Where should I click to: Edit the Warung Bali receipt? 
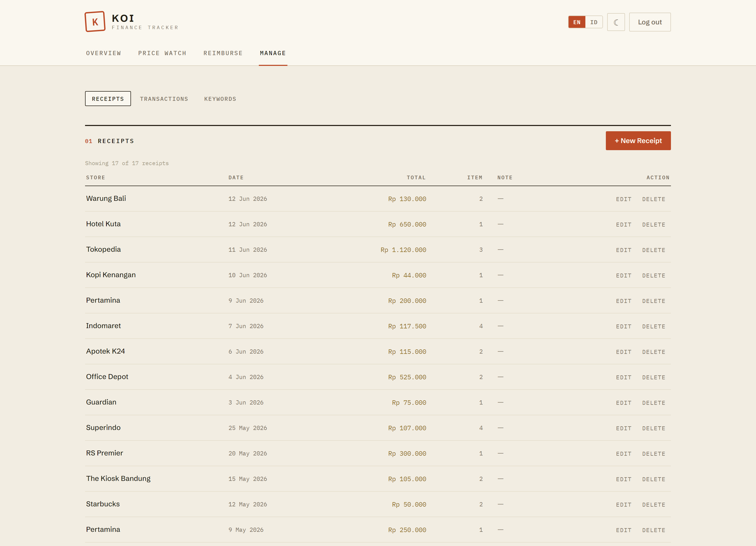click(x=624, y=199)
